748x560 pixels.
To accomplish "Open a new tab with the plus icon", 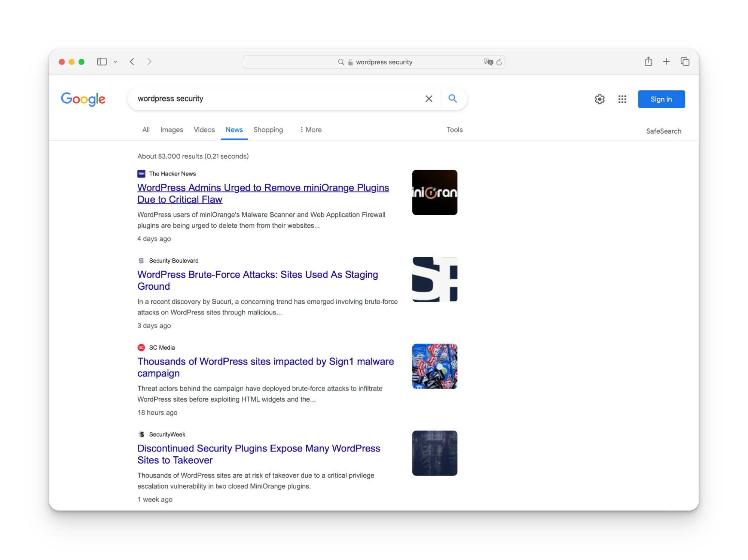I will (666, 61).
